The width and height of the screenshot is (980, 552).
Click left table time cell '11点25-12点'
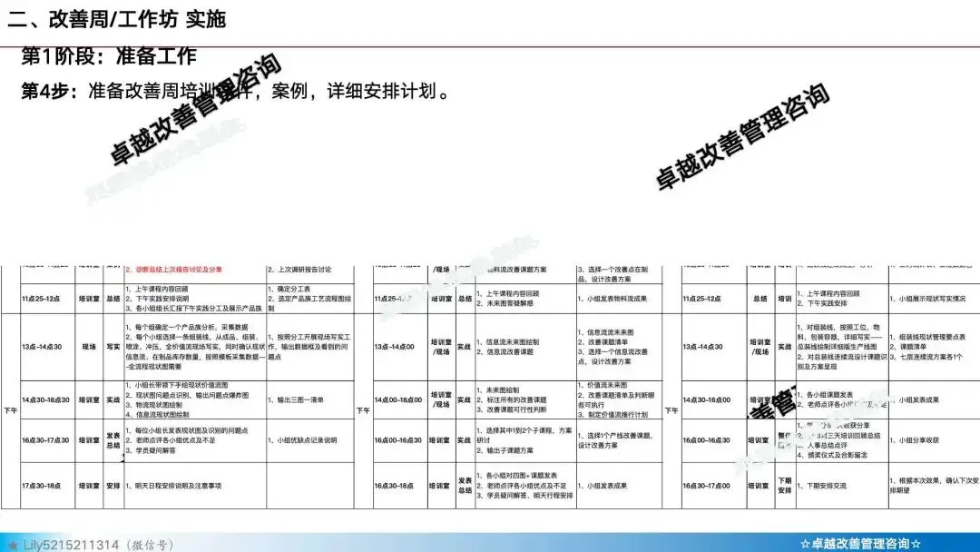[x=41, y=299]
